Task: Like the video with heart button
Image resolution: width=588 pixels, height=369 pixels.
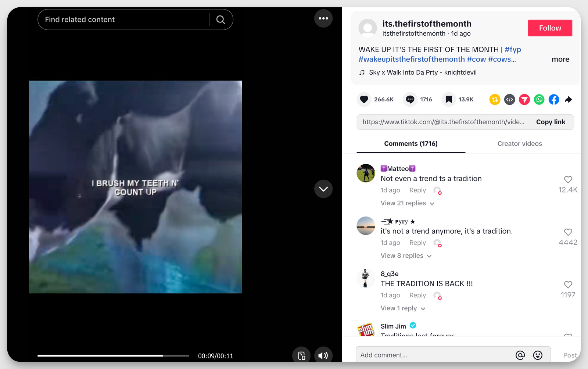Action: coord(364,99)
